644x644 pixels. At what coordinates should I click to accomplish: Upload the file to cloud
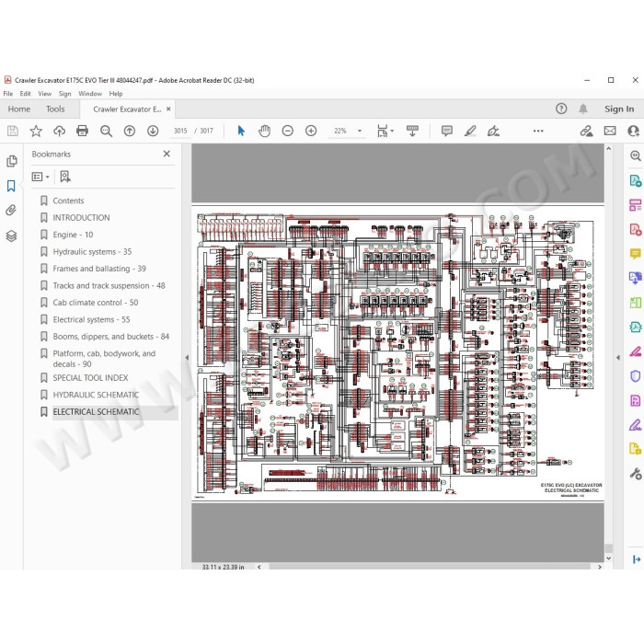tap(59, 131)
